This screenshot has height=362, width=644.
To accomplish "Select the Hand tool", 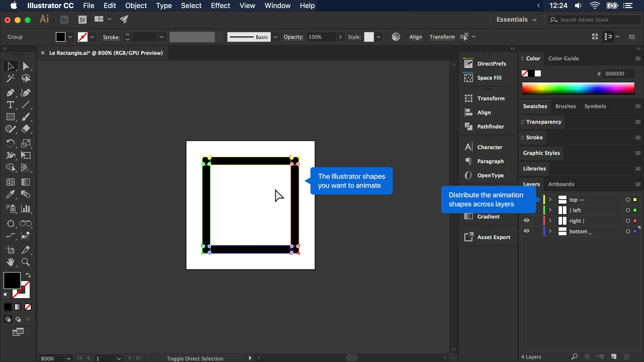I will (x=10, y=262).
